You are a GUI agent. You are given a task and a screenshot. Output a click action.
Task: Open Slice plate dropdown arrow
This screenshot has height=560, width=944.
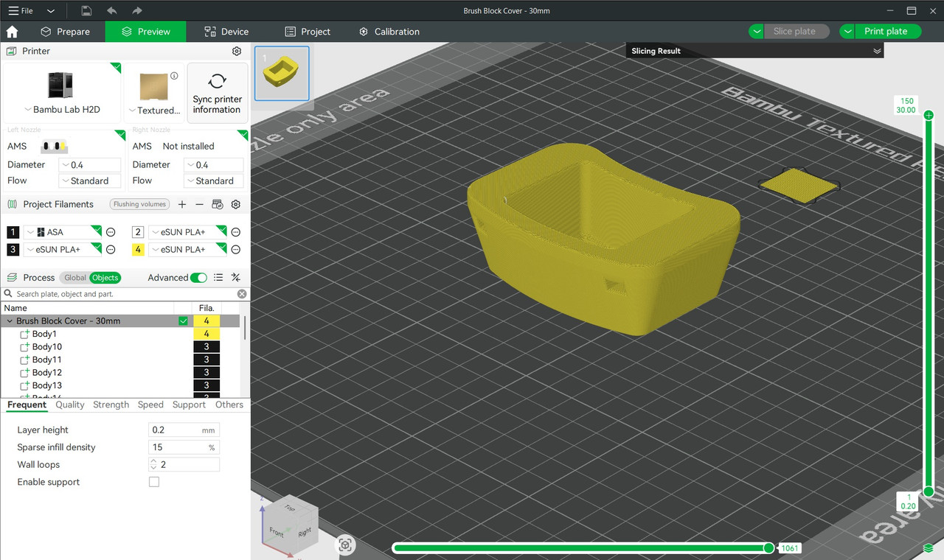(757, 32)
